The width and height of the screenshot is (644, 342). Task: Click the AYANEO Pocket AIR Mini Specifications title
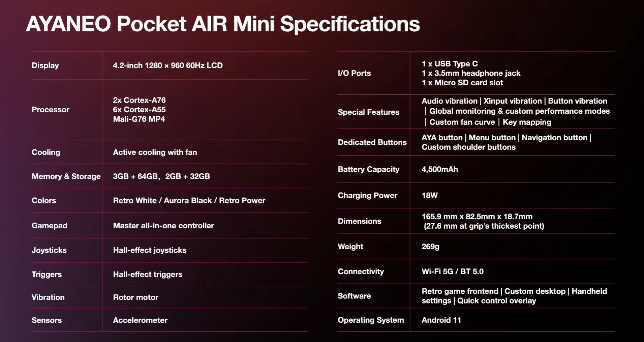tap(223, 24)
